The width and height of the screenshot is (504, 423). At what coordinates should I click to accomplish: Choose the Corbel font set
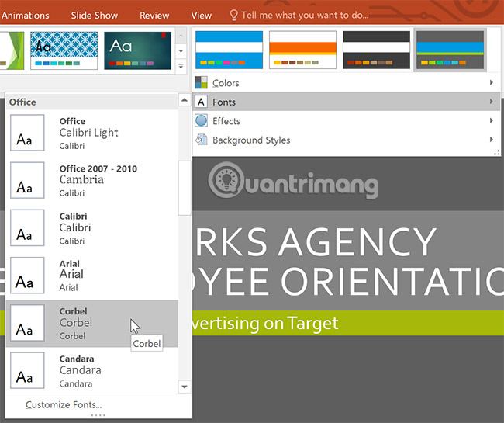tap(92, 323)
